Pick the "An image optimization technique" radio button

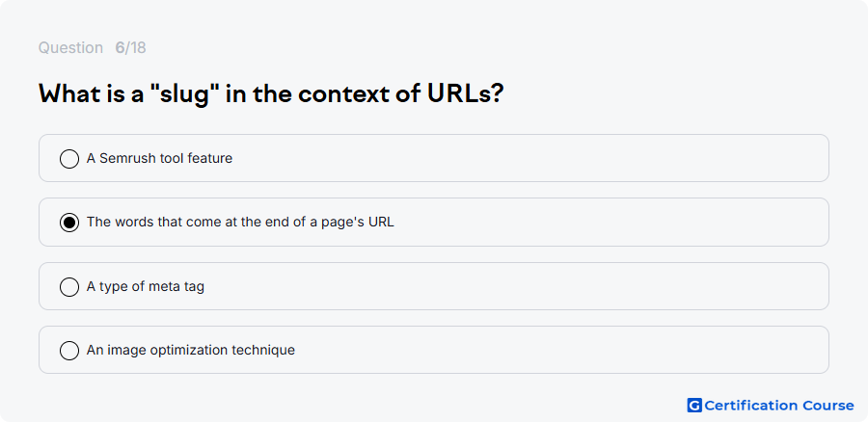click(x=69, y=351)
